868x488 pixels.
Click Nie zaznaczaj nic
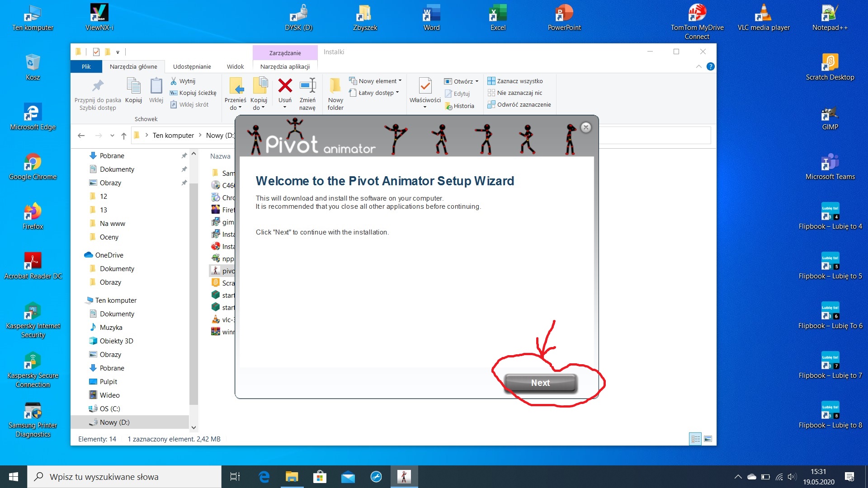tap(514, 93)
